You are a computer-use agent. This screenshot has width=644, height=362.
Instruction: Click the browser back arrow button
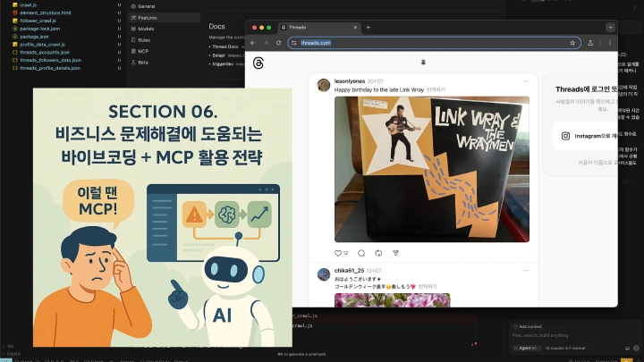point(253,43)
